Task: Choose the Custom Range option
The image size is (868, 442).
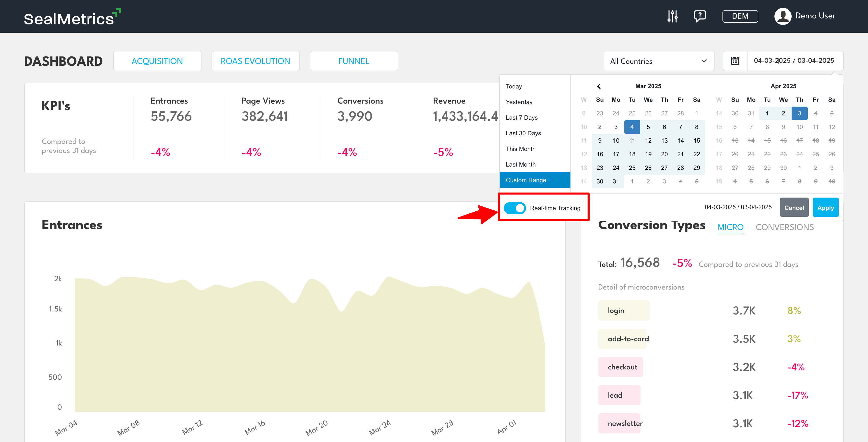Action: [526, 180]
